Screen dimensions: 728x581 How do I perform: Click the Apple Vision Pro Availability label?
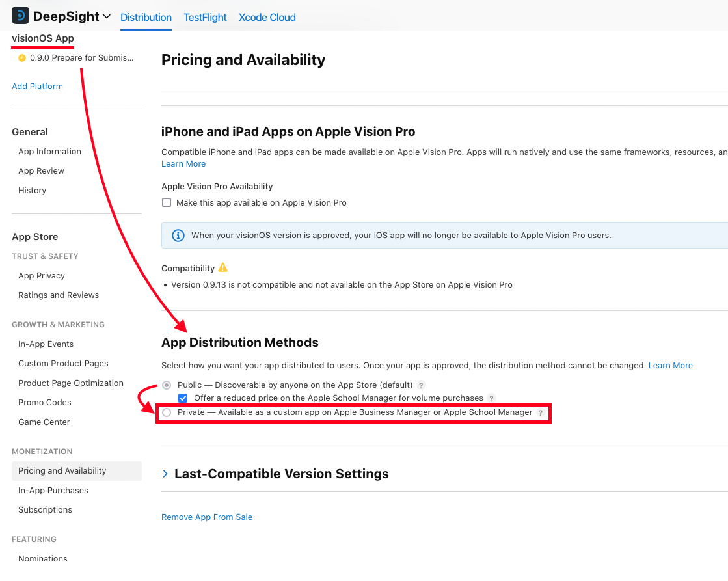(x=217, y=186)
